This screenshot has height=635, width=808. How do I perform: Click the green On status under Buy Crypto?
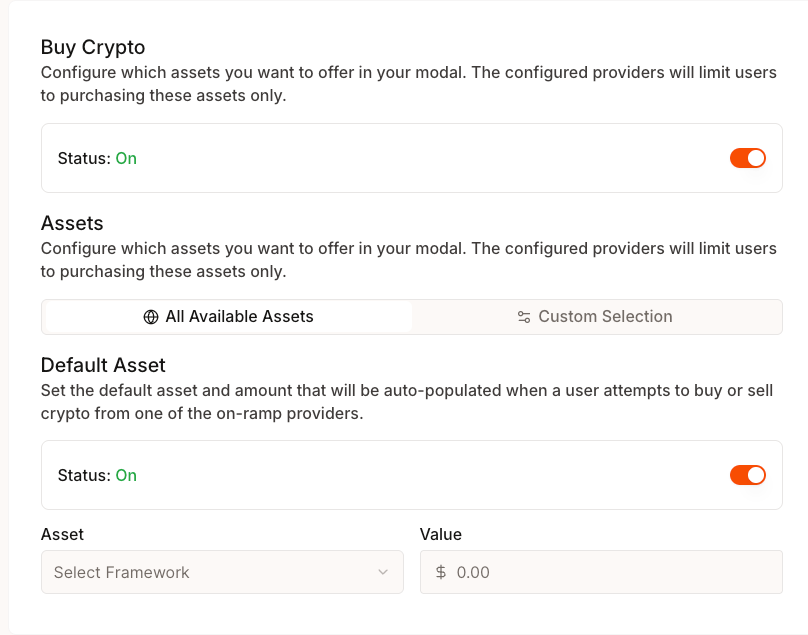(x=126, y=157)
